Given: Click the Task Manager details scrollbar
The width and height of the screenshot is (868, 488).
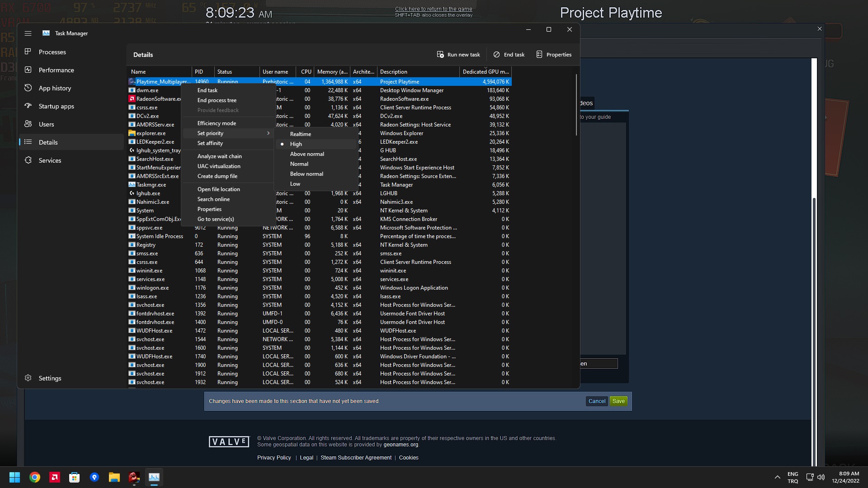Looking at the screenshot, I should [x=576, y=105].
